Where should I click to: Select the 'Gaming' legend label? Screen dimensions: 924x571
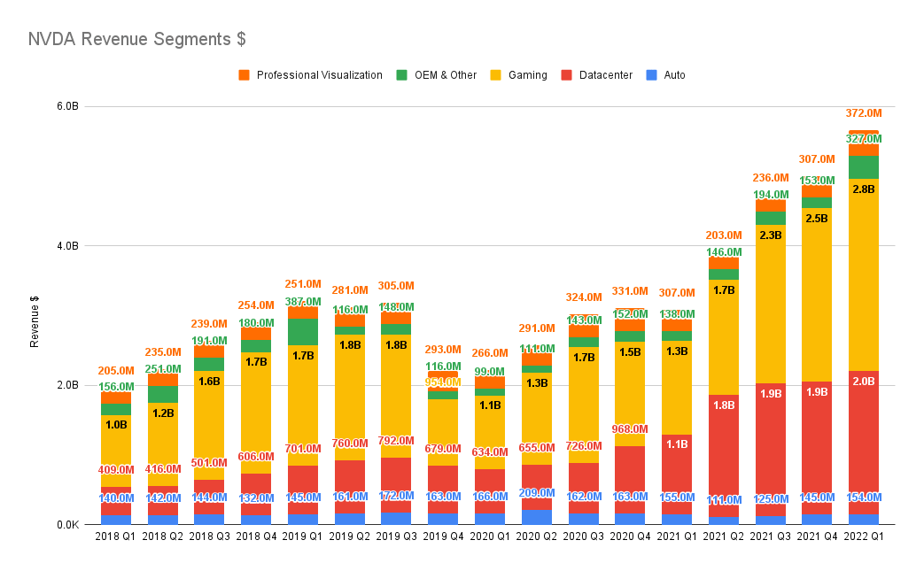[x=528, y=75]
